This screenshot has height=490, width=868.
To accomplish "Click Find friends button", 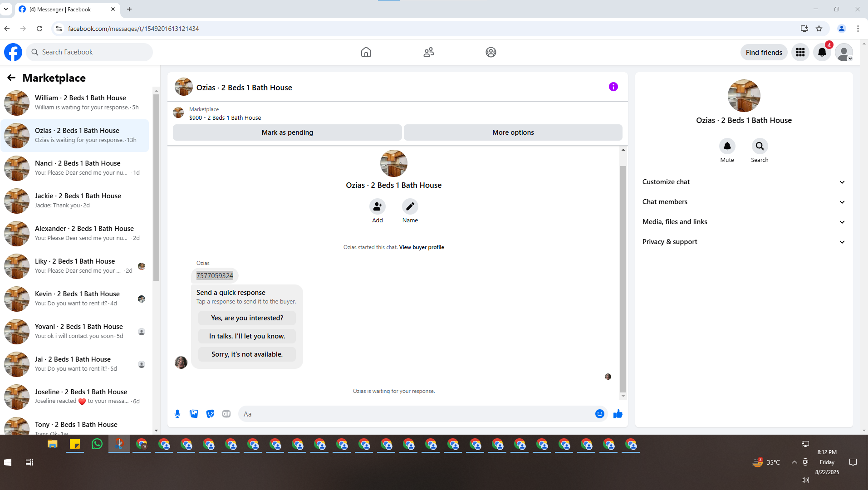I will point(764,52).
